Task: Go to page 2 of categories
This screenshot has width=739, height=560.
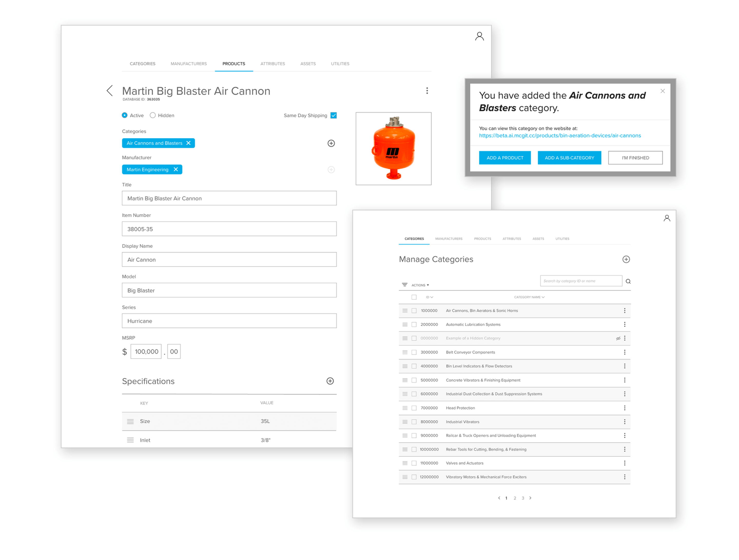Action: (514, 498)
